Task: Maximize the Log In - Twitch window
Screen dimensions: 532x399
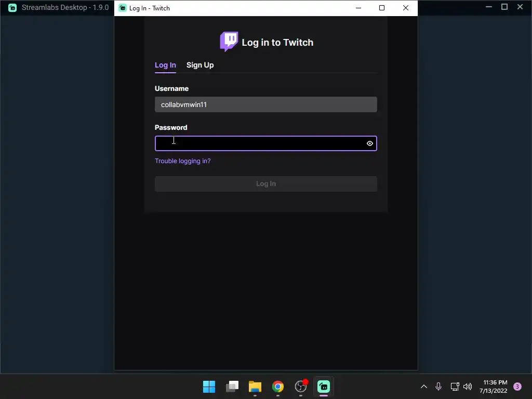Action: coord(382,8)
